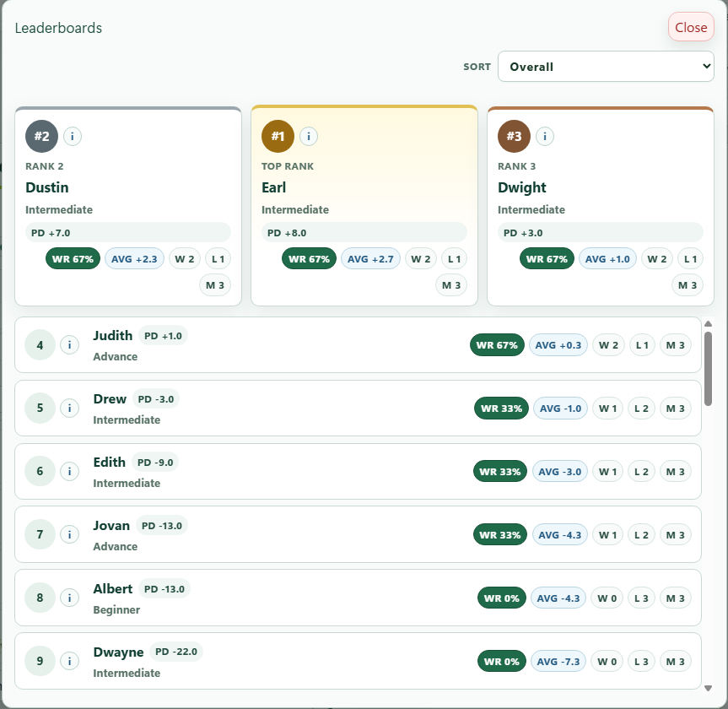The image size is (728, 709).
Task: Click Dustin's WR 67% badge
Action: (73, 259)
